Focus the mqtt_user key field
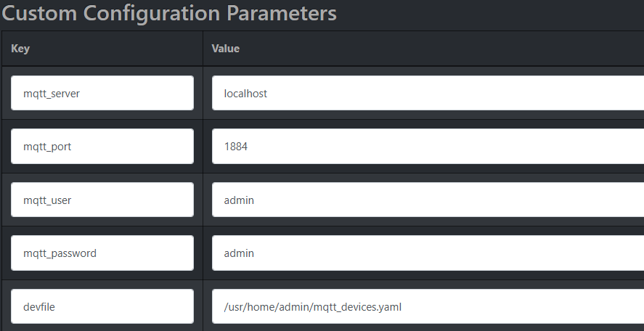 [x=102, y=200]
